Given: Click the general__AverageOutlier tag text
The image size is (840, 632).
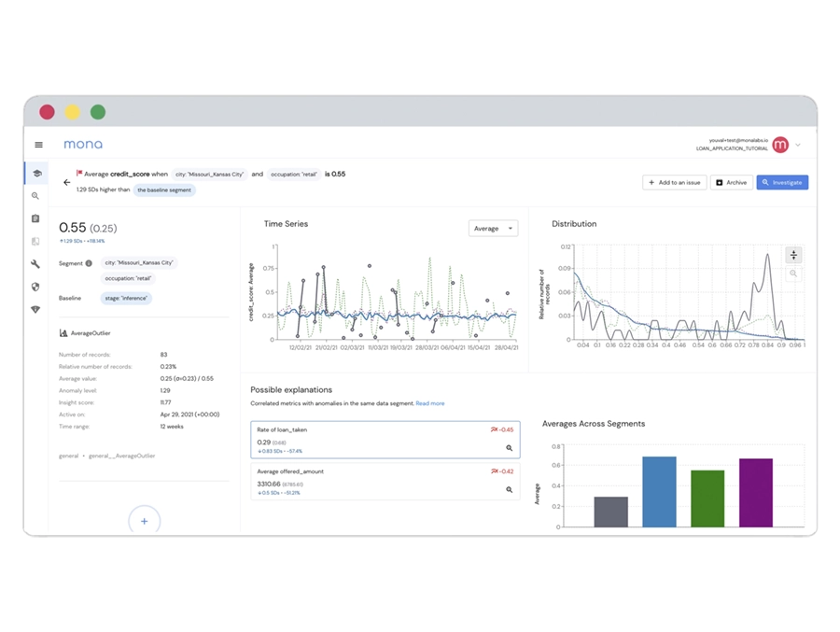Looking at the screenshot, I should click(x=121, y=456).
